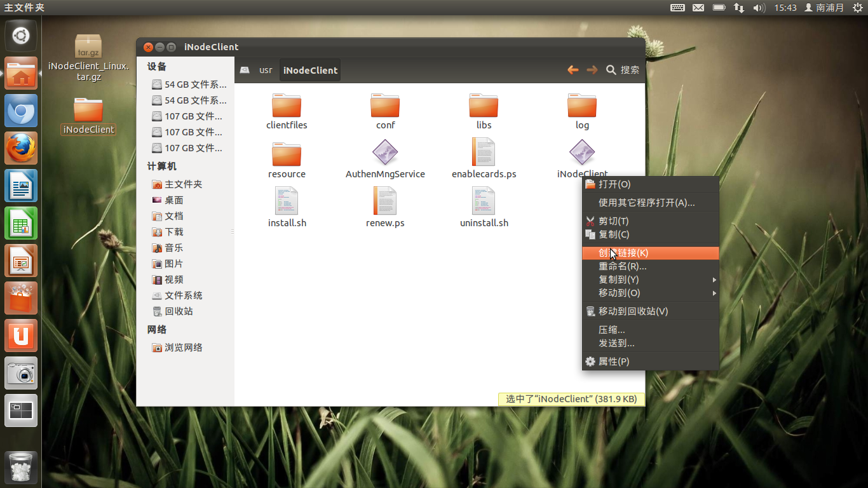Launch Firefox from launcher
This screenshot has height=488, width=868.
[x=21, y=148]
